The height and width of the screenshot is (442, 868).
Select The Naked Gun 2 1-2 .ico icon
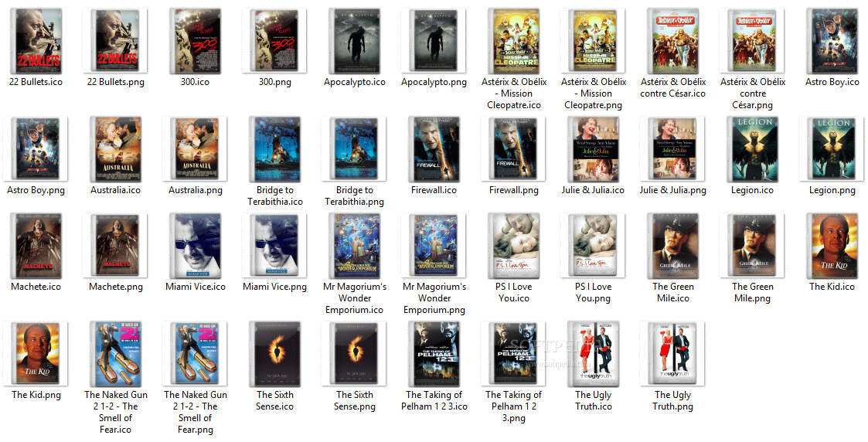(x=116, y=353)
